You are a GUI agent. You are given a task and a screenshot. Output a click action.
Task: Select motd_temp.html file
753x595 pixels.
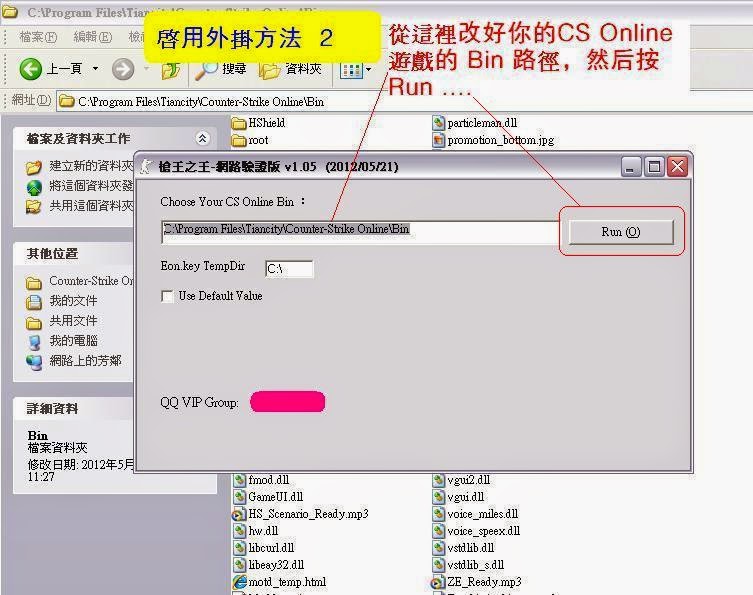click(x=279, y=582)
